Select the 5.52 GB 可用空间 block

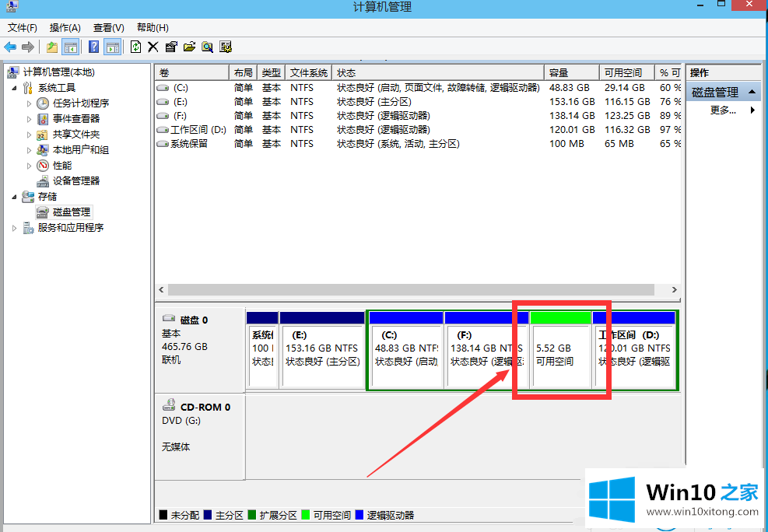click(561, 351)
